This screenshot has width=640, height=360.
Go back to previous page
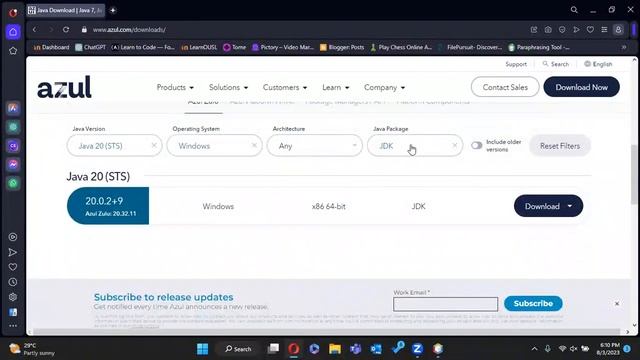(x=35, y=30)
